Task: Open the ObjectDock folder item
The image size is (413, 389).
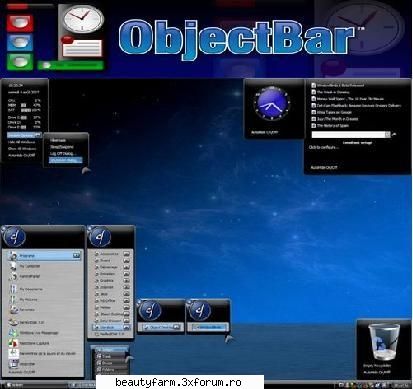Action: click(x=161, y=327)
